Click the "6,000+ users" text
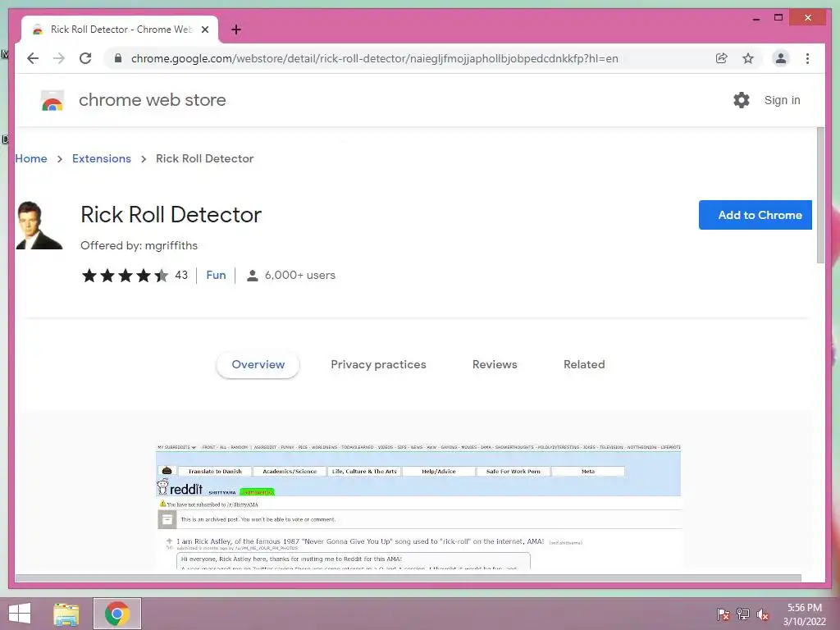 click(x=300, y=276)
